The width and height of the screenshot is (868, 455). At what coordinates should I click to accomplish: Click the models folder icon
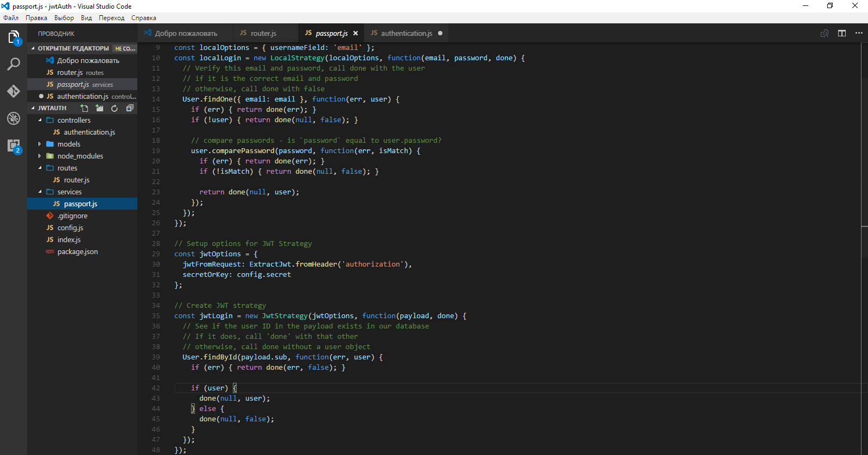[x=50, y=144]
